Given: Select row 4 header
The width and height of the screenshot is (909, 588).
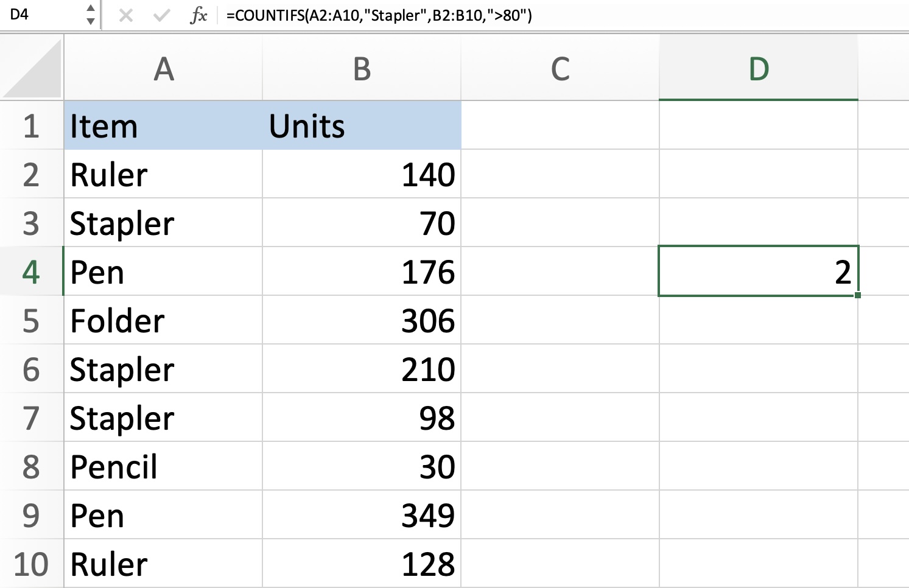Looking at the screenshot, I should (32, 271).
